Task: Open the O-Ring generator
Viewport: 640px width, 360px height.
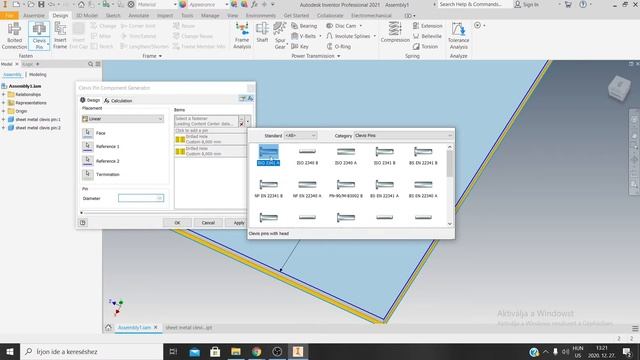Action: (339, 47)
